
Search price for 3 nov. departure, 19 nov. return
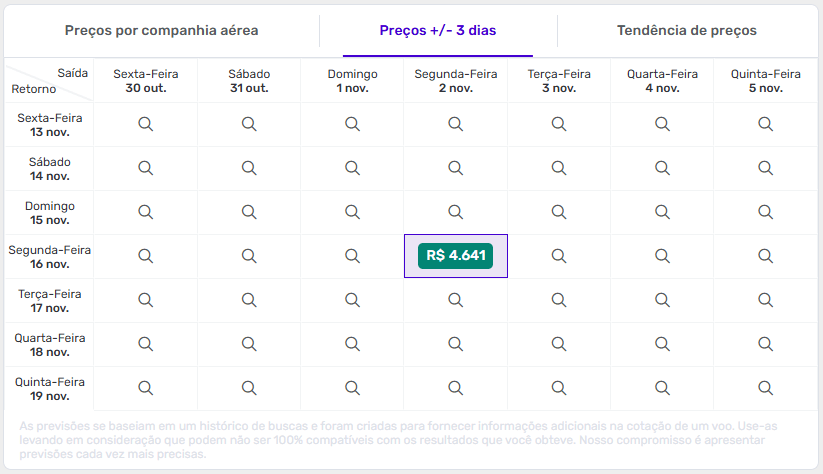pyautogui.click(x=559, y=388)
